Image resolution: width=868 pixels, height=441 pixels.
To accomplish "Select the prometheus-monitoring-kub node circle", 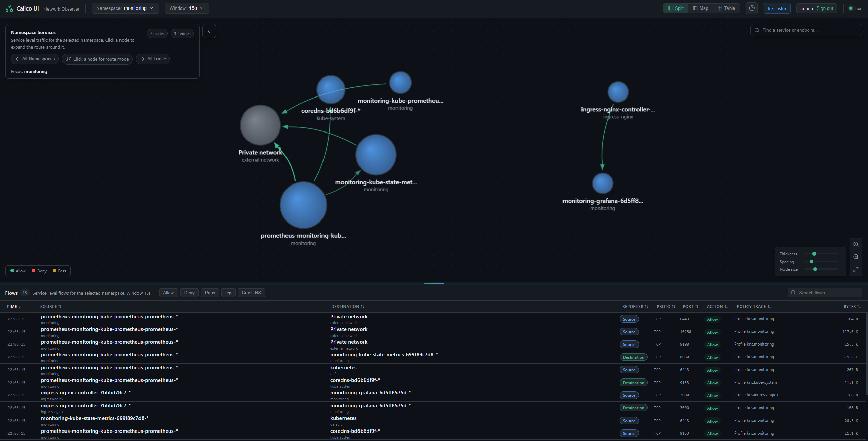I will (x=303, y=205).
